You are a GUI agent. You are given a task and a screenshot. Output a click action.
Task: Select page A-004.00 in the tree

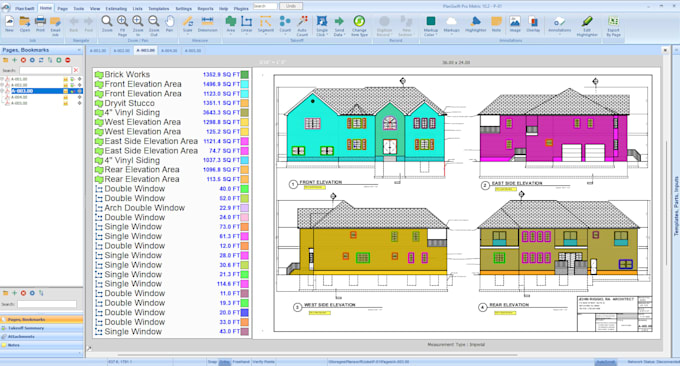point(19,97)
